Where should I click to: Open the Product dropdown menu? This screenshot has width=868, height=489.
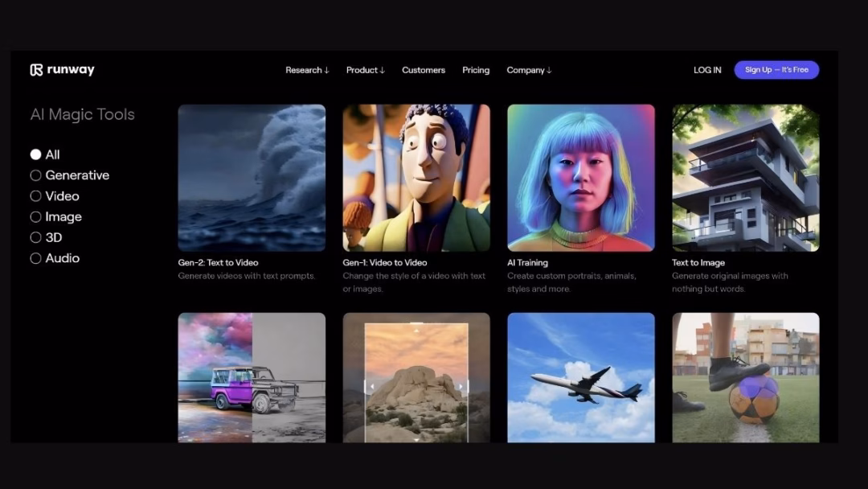pyautogui.click(x=365, y=70)
